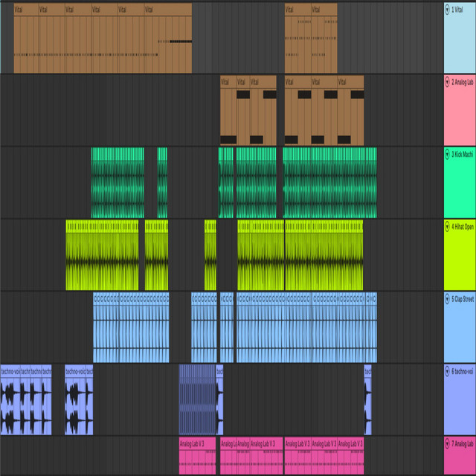The image size is (476, 476).
Task: Fold the 2 Analog Lab track
Action: point(447,82)
